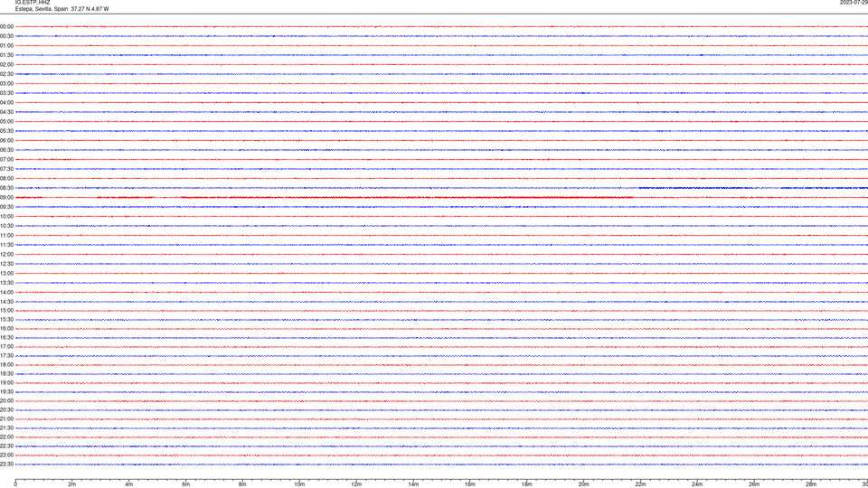The height and width of the screenshot is (488, 868).
Task: Click the 15:30 time row label
Action: [x=6, y=320]
